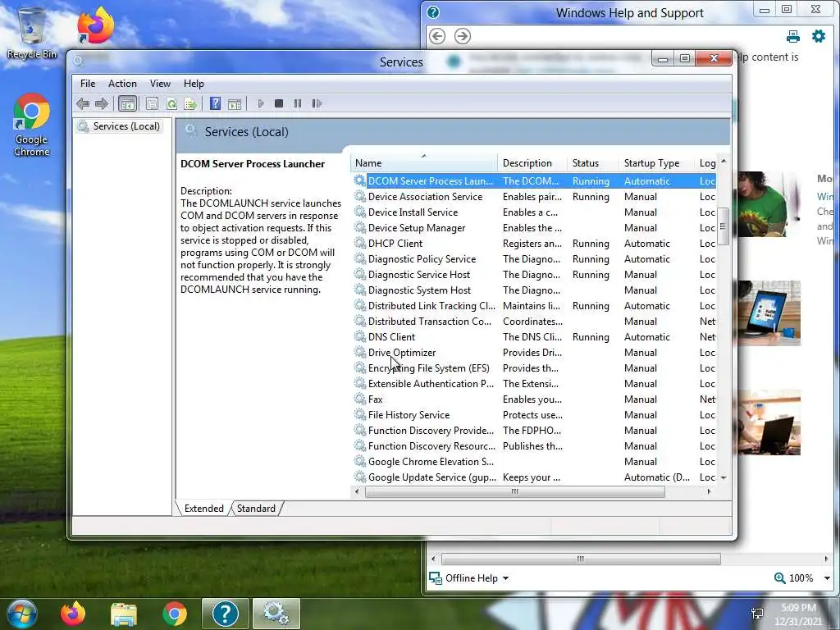Select the Distributed Link Tracking Client row
Screen dimensions: 840x630
(x=534, y=306)
